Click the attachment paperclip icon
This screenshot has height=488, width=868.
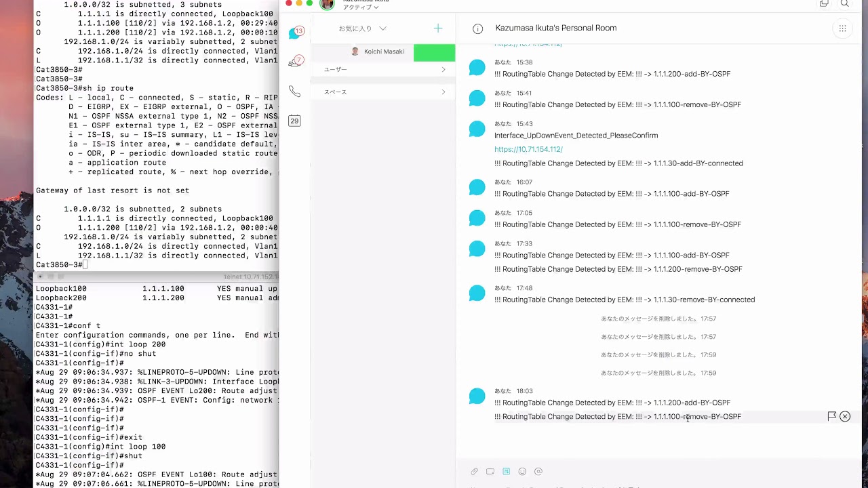[x=474, y=472]
